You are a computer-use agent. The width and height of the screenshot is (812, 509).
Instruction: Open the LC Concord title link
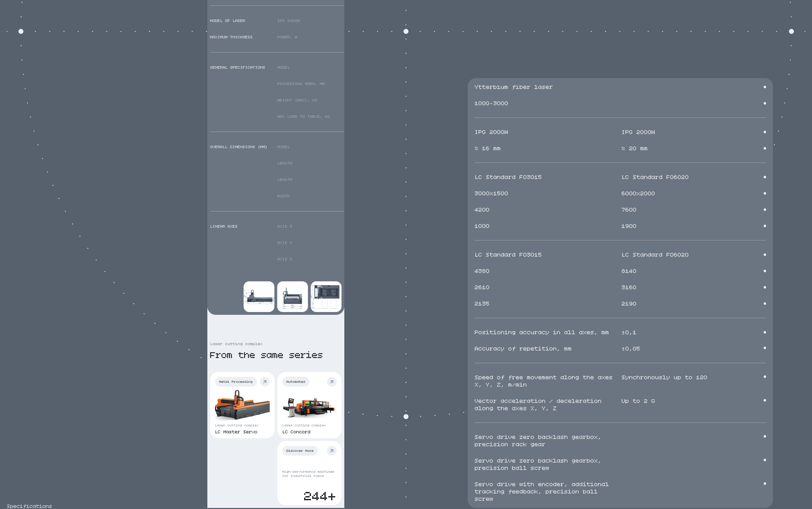pyautogui.click(x=296, y=432)
